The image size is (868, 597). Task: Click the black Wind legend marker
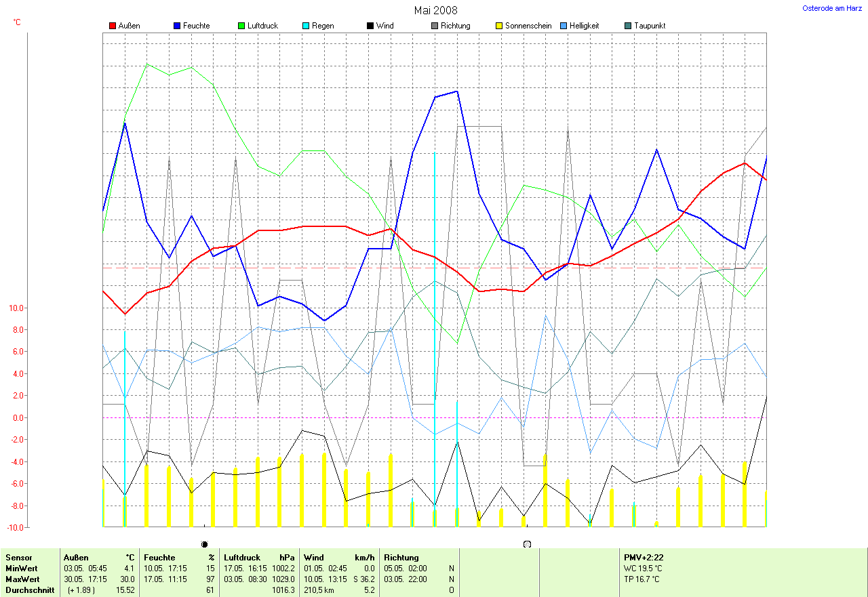point(370,26)
